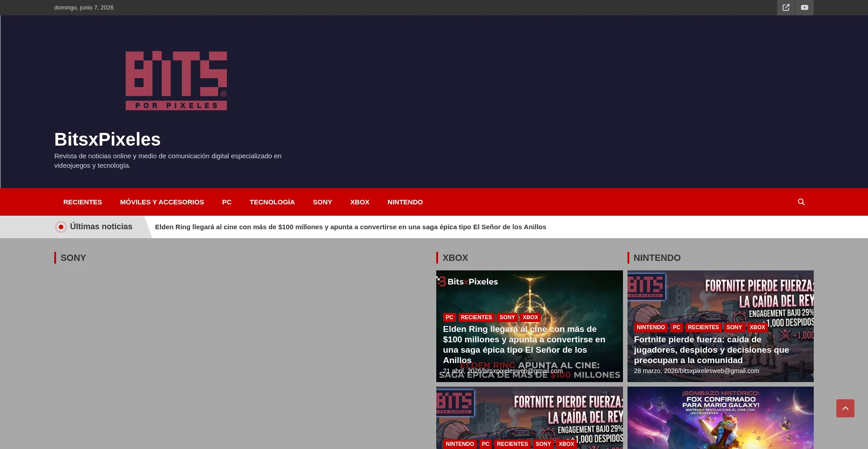868x449 pixels.
Task: Open the Elden Ring headline in news ticker
Action: tap(350, 227)
